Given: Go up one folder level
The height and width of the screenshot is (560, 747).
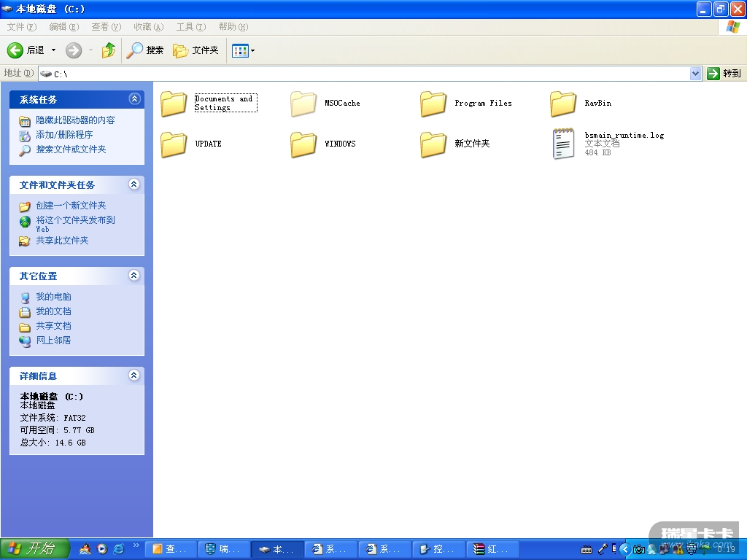Looking at the screenshot, I should click(x=109, y=50).
